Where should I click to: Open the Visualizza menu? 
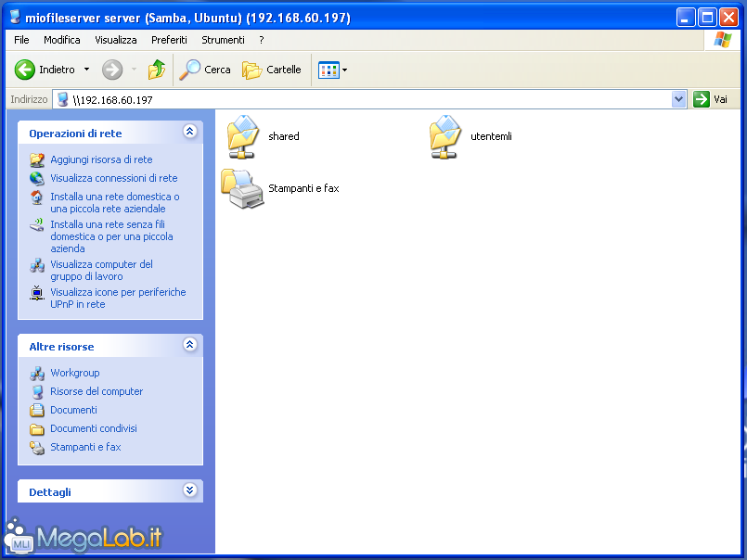tap(116, 40)
